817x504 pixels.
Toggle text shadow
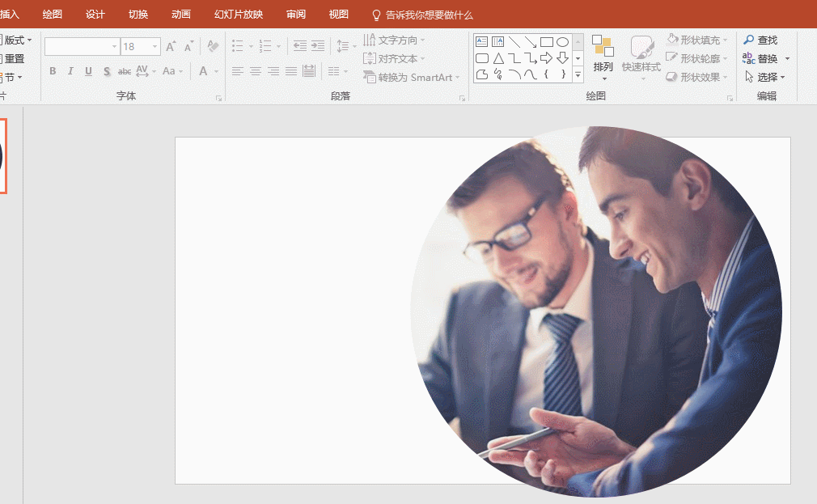106,71
